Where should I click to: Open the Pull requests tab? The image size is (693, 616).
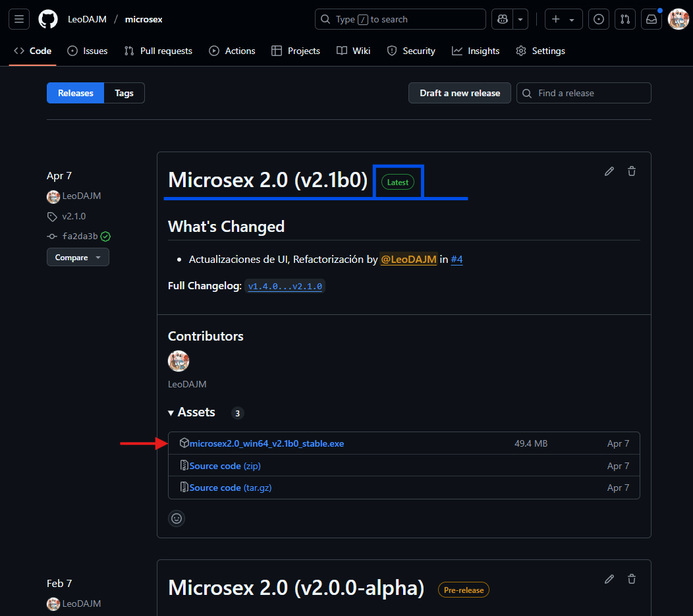click(x=158, y=51)
